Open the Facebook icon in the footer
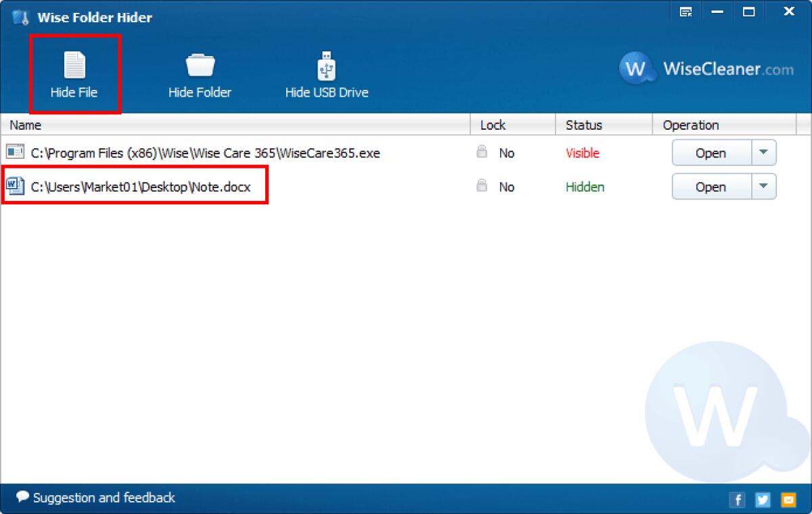This screenshot has height=514, width=812. [x=738, y=500]
